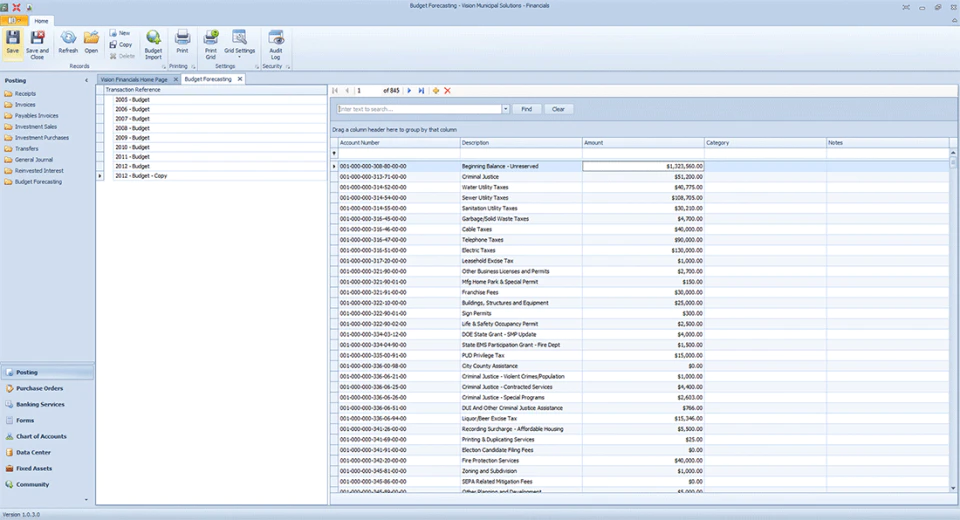Refresh the records list
Screen dimensions: 960x520
[68, 39]
